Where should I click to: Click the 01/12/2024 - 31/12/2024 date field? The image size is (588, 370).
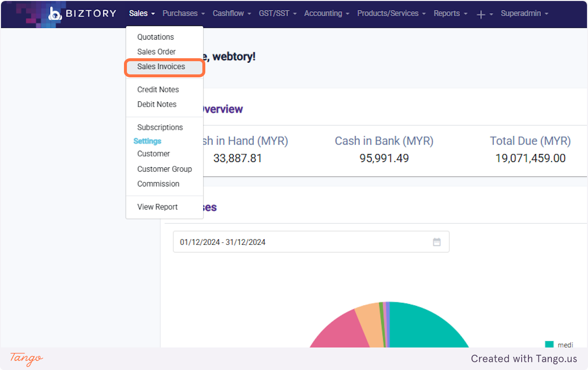(311, 242)
